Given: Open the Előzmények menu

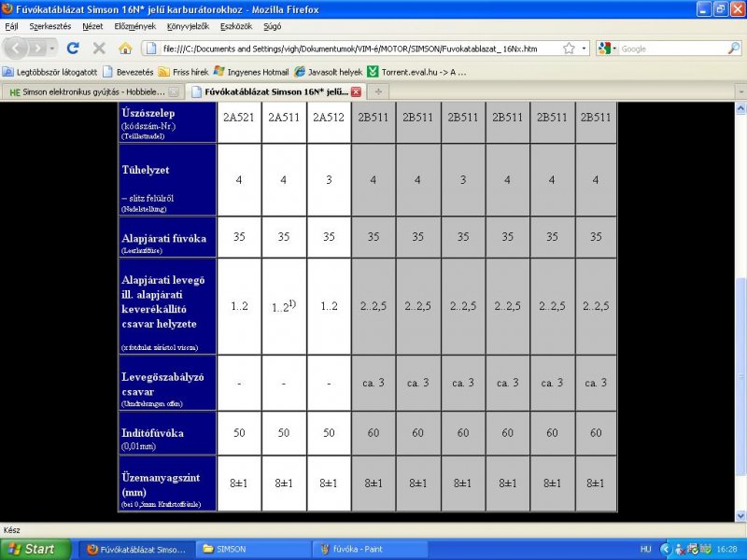Looking at the screenshot, I should [134, 26].
